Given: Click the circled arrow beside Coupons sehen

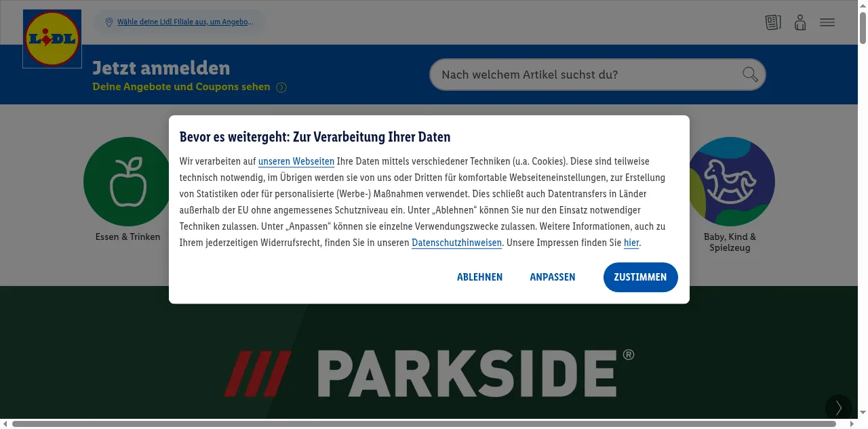Looking at the screenshot, I should tap(281, 87).
